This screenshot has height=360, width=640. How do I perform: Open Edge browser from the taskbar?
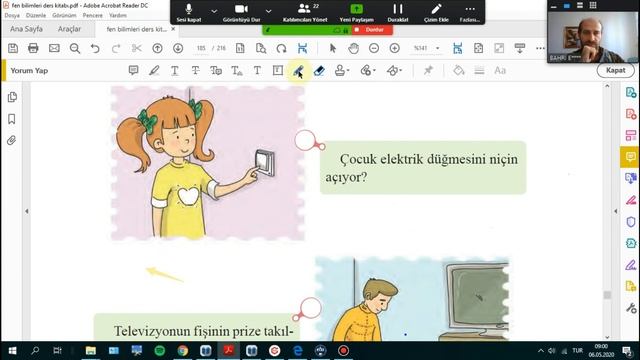click(298, 351)
